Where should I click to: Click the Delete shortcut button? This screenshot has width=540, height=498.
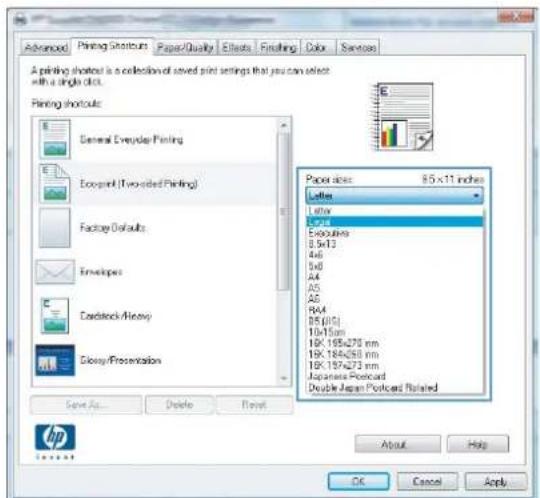[179, 404]
